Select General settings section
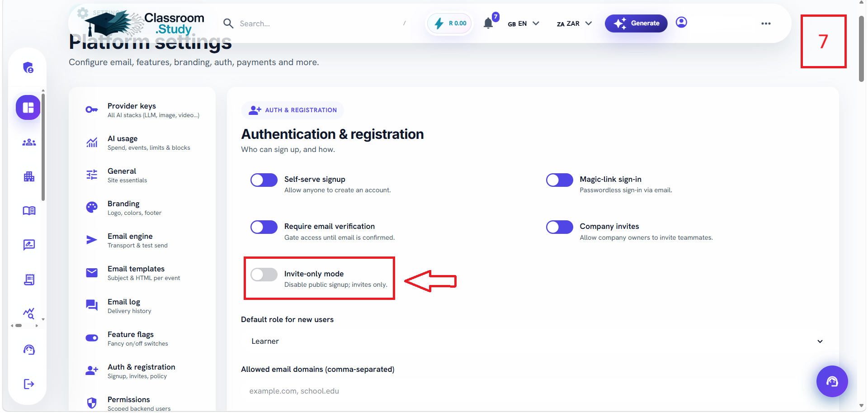 [142, 175]
